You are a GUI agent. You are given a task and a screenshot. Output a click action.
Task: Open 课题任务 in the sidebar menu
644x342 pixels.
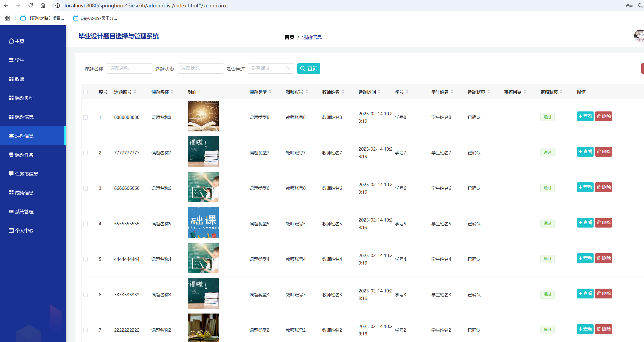(24, 155)
